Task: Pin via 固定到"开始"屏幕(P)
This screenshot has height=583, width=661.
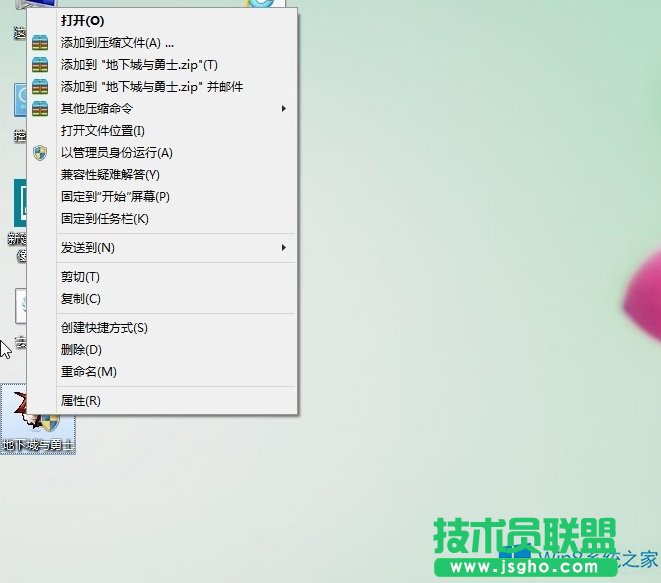Action: point(115,196)
